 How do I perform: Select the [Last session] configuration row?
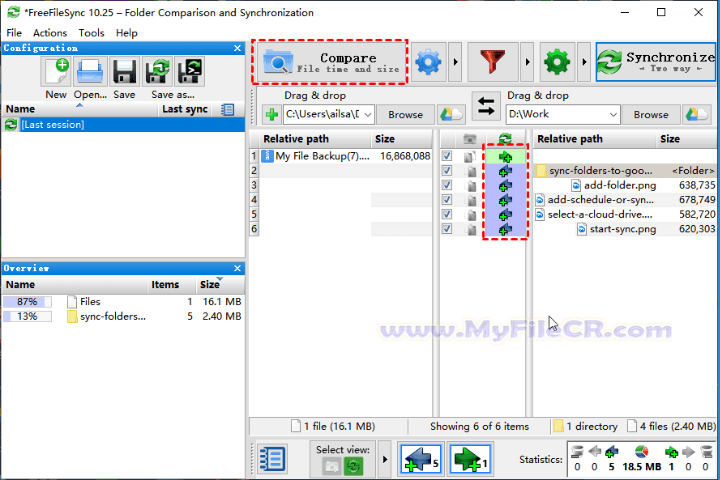click(x=123, y=124)
